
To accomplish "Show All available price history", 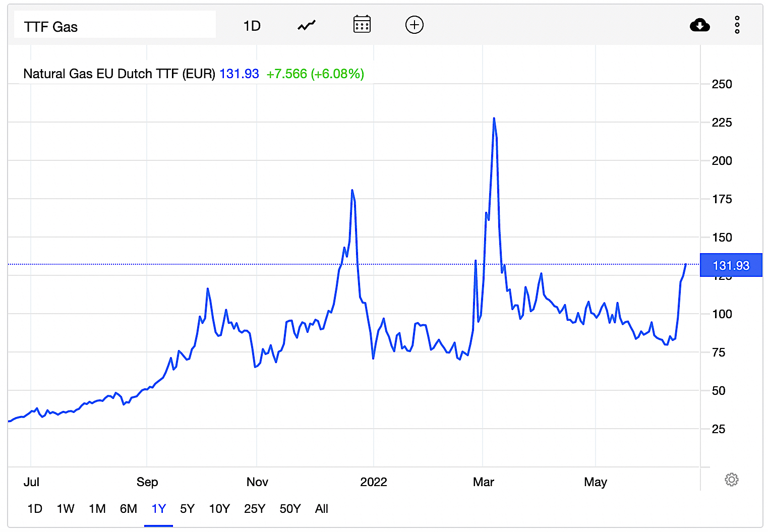I will tap(322, 509).
